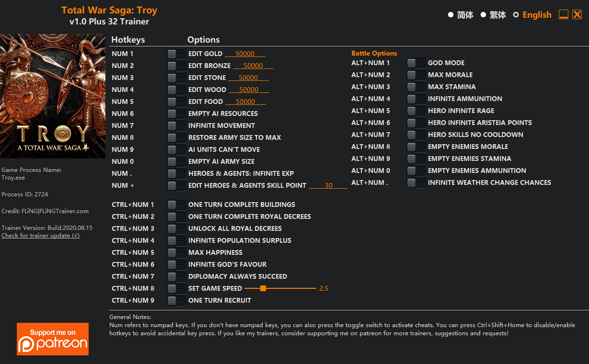Open Check for trainer update link
Viewport: 589px width, 364px height.
pyautogui.click(x=40, y=236)
